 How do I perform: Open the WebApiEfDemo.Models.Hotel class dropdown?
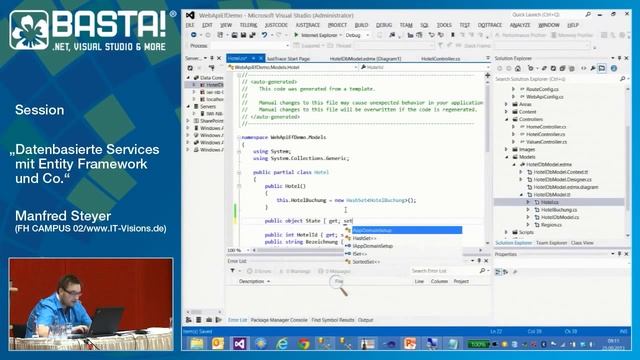pos(292,67)
